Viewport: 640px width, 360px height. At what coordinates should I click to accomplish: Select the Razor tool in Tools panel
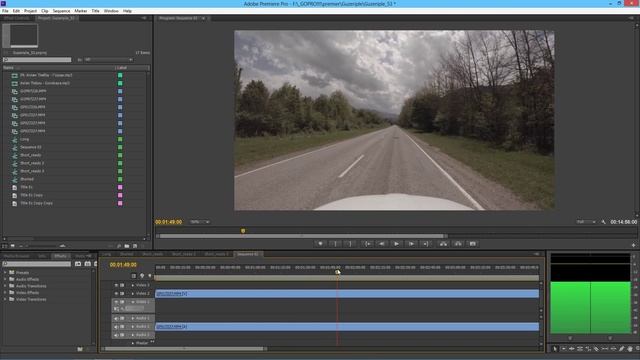click(596, 349)
